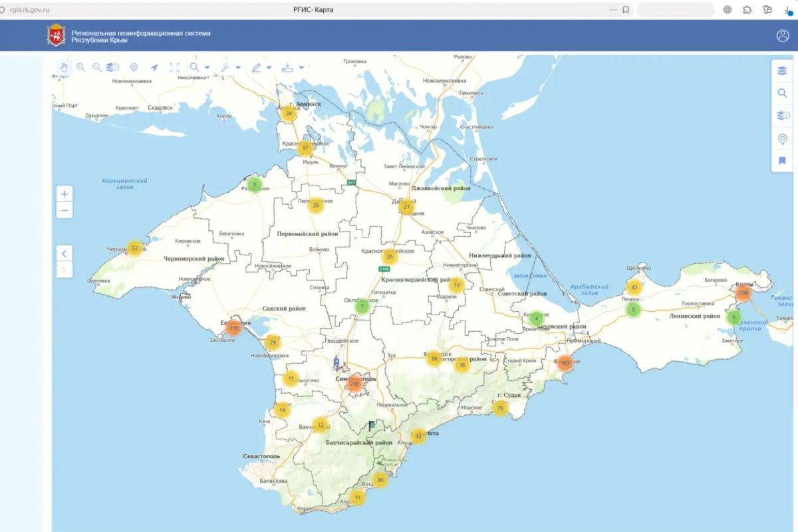Activate the layer info identify tool
The width and height of the screenshot is (798, 532).
click(113, 67)
